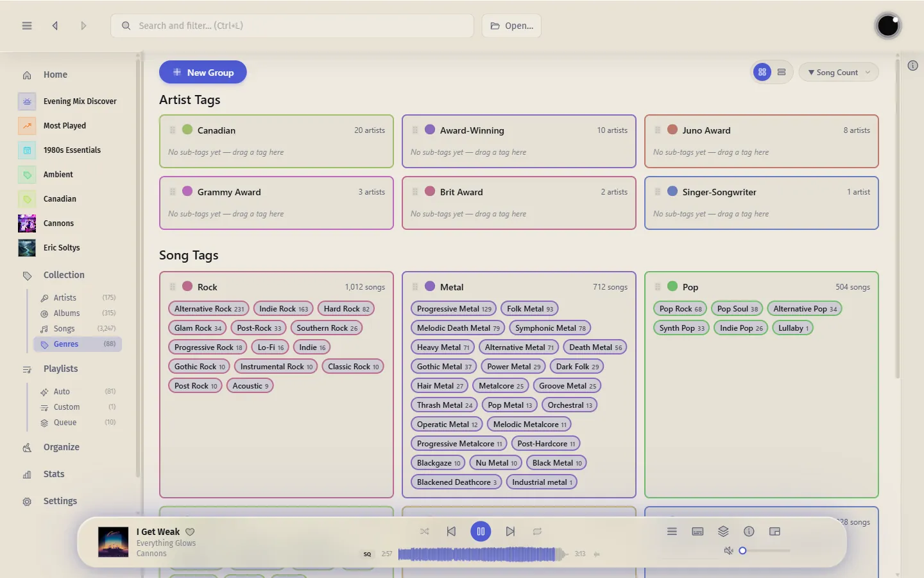Click the SQ quality badge in player

pyautogui.click(x=367, y=554)
